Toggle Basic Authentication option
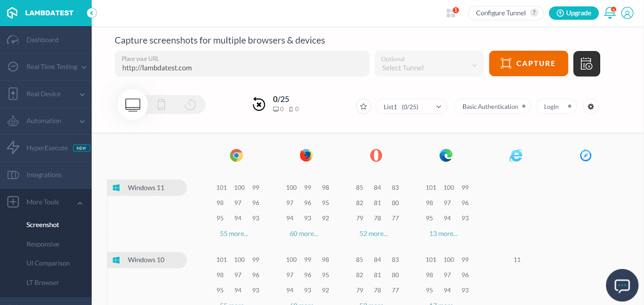Image resolution: width=644 pixels, height=305 pixels. coord(492,106)
